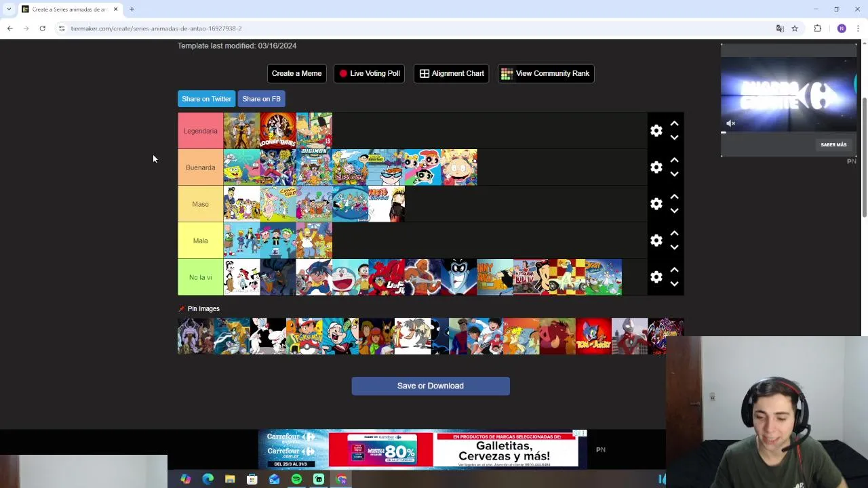Viewport: 868px width, 488px height.
Task: Open Spotify from the taskbar
Action: [296, 479]
